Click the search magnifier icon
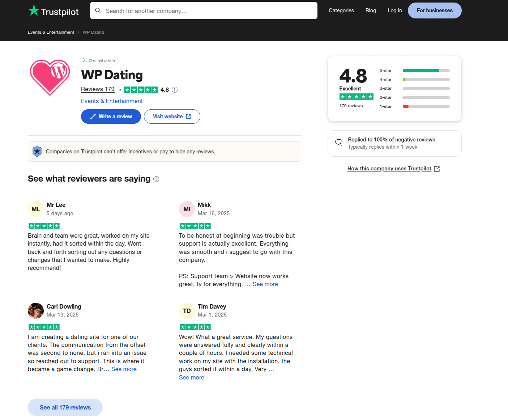The height and width of the screenshot is (420, 508). [98, 11]
